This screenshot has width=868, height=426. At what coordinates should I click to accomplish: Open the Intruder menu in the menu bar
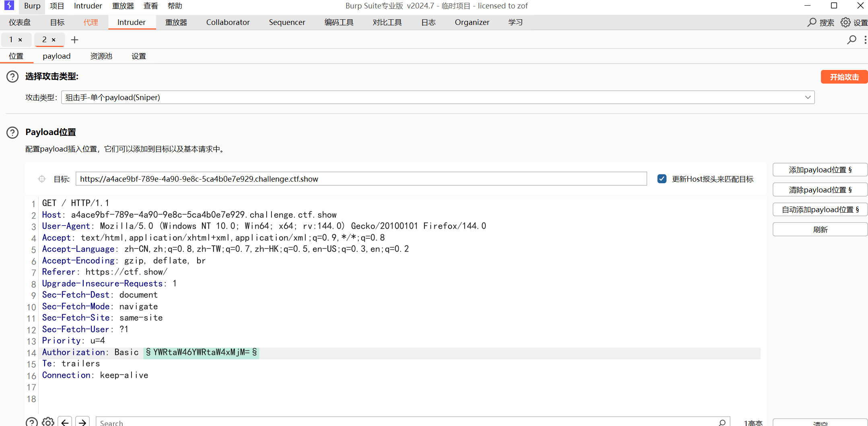(88, 6)
